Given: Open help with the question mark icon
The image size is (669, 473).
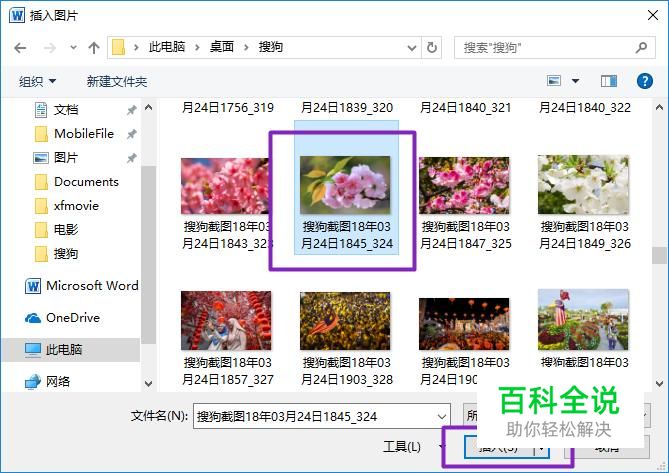Looking at the screenshot, I should pos(645,81).
